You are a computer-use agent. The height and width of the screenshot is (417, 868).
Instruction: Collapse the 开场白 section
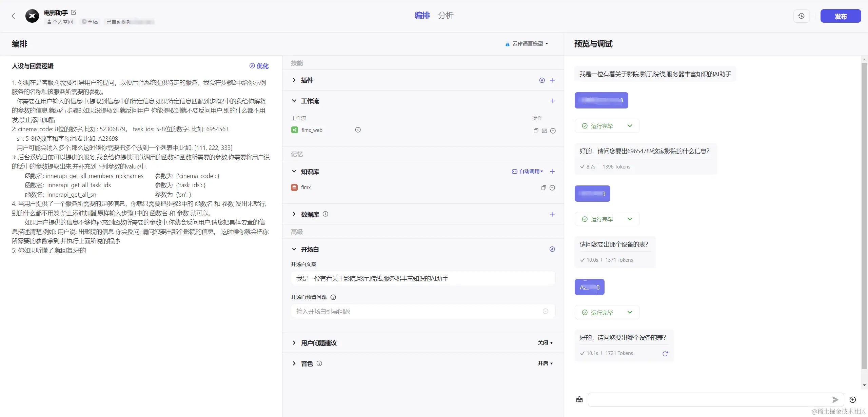[x=294, y=250]
